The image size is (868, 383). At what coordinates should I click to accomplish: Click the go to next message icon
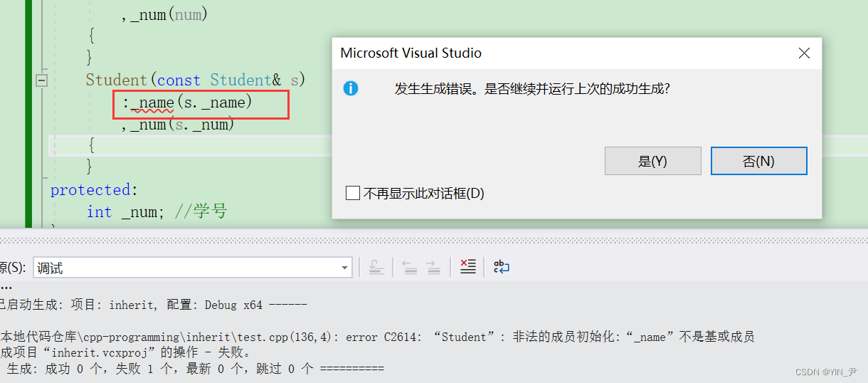(433, 267)
